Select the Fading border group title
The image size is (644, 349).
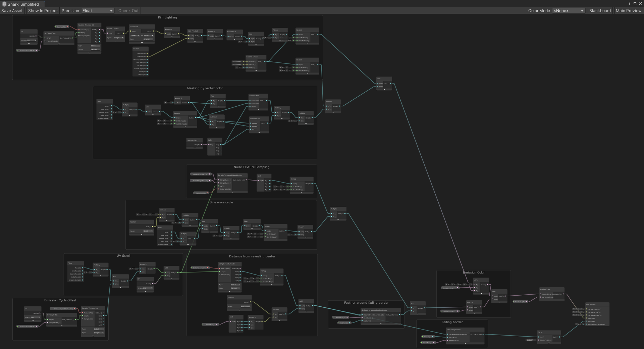point(452,322)
